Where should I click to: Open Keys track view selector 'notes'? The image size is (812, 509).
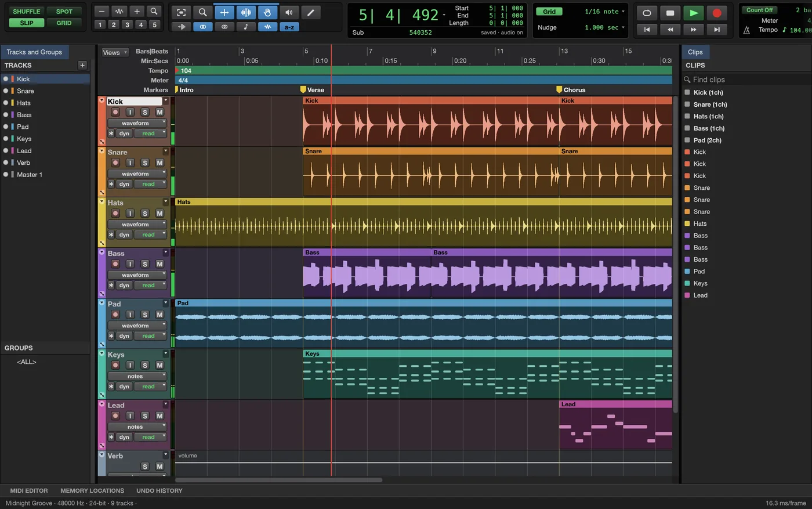(x=137, y=376)
